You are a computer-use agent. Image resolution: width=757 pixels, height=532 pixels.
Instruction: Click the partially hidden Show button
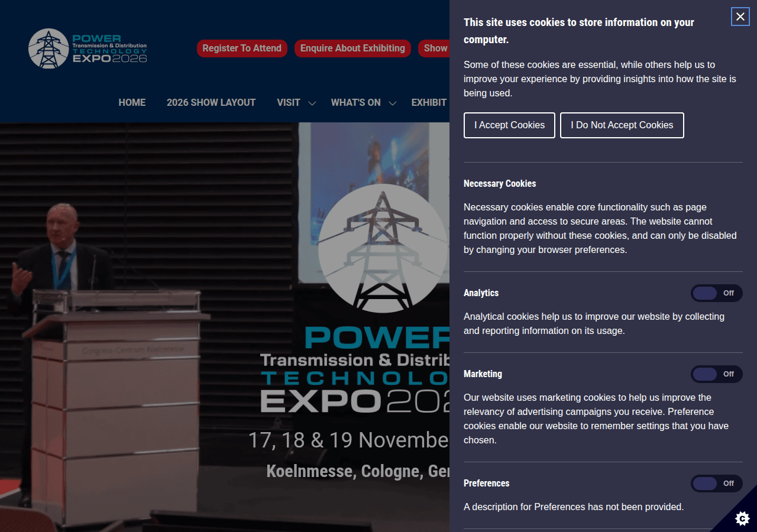pyautogui.click(x=434, y=48)
